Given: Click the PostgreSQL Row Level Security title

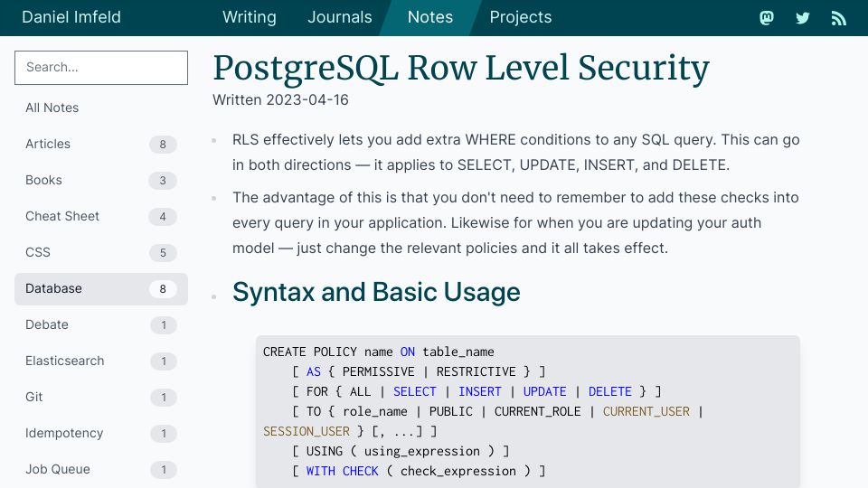Looking at the screenshot, I should click(460, 69).
